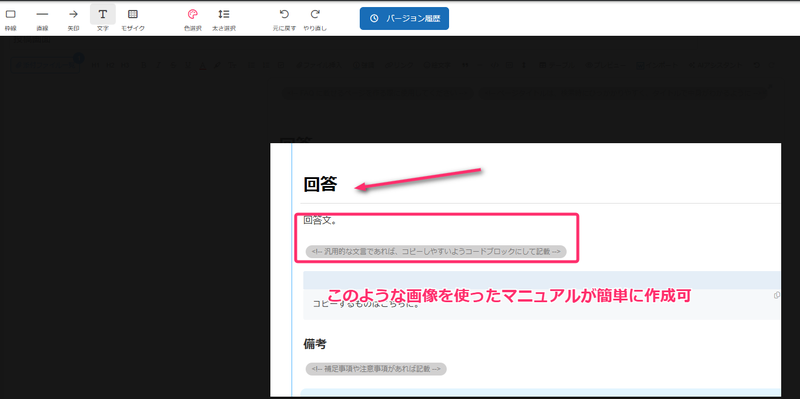Click the 補足事項や注意事項があれば記載 comment chip

tap(376, 369)
